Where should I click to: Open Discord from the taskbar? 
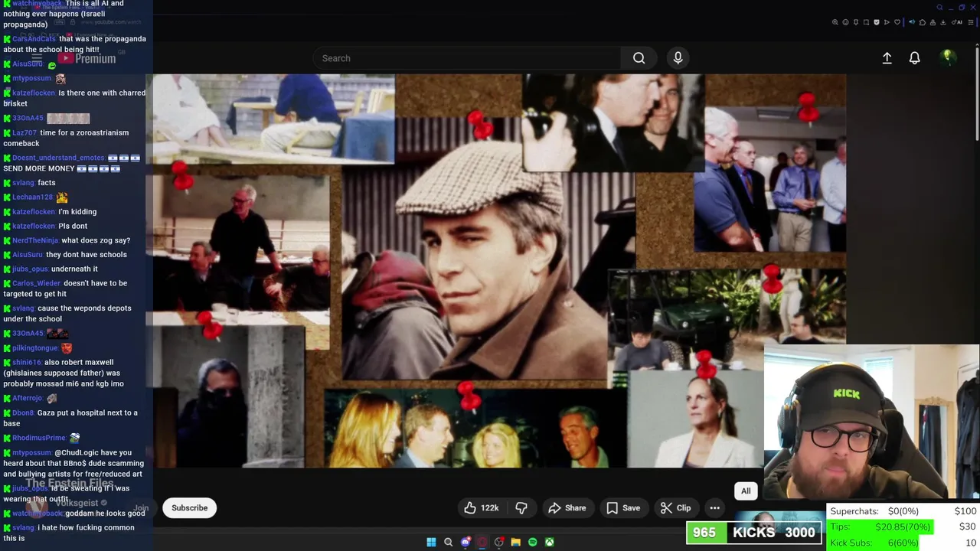pos(465,542)
